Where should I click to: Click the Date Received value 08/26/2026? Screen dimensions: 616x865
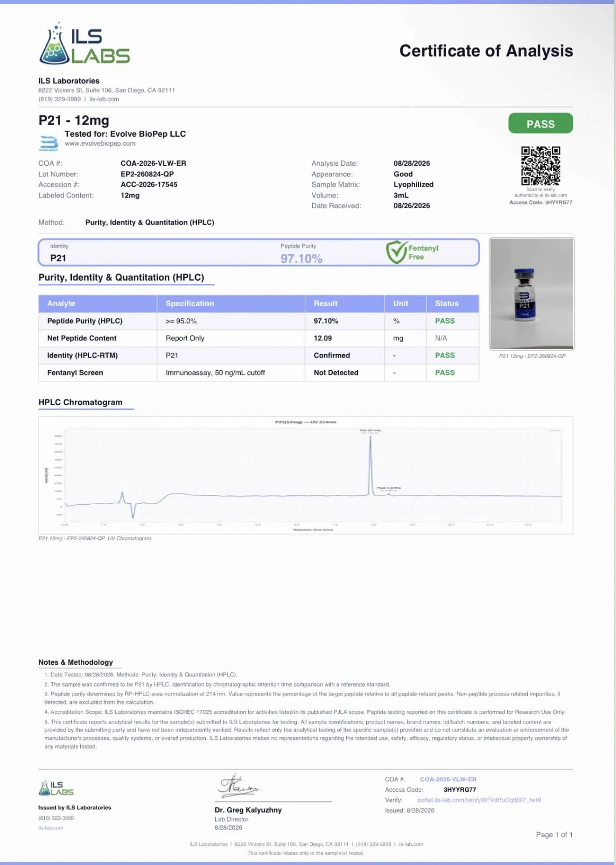pyautogui.click(x=412, y=205)
